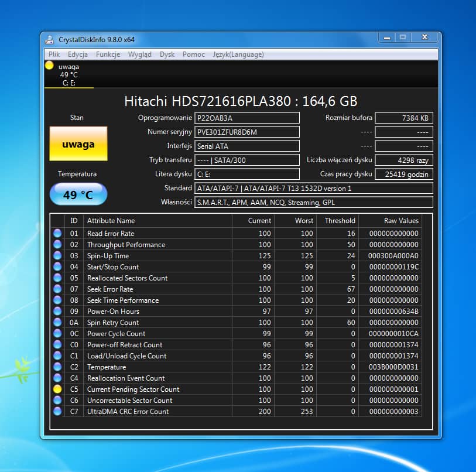The width and height of the screenshot is (476, 472).
Task: Click the yellow status icon for Current Pending Sector Count
Action: click(57, 389)
